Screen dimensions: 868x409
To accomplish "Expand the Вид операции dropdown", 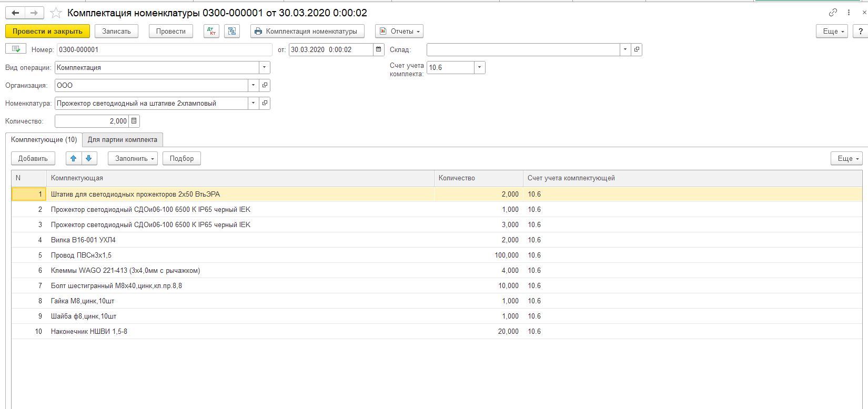I will pyautogui.click(x=264, y=67).
